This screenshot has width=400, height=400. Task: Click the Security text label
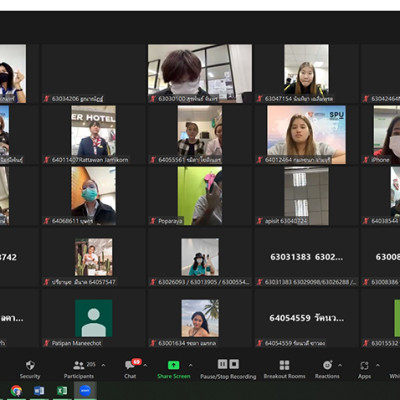coord(30,376)
